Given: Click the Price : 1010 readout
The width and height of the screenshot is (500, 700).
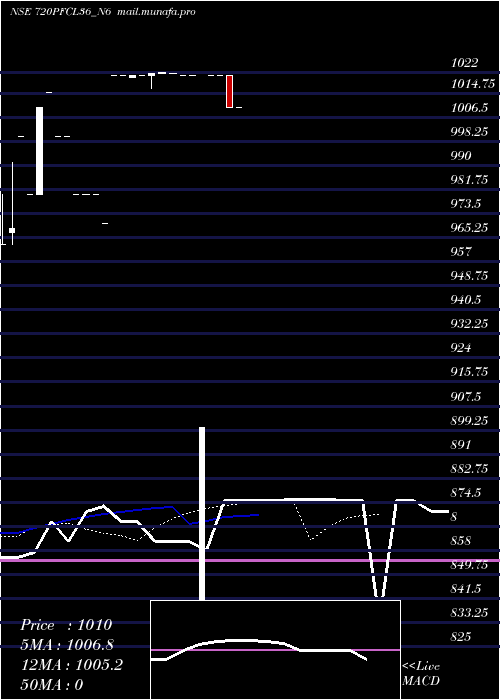Looking at the screenshot, I should click(x=66, y=625).
